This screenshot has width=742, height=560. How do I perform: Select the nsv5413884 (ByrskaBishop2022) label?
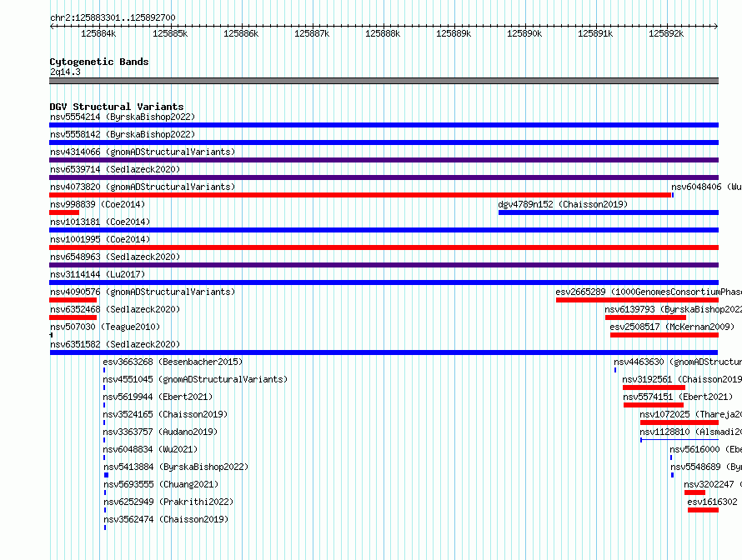coord(176,467)
